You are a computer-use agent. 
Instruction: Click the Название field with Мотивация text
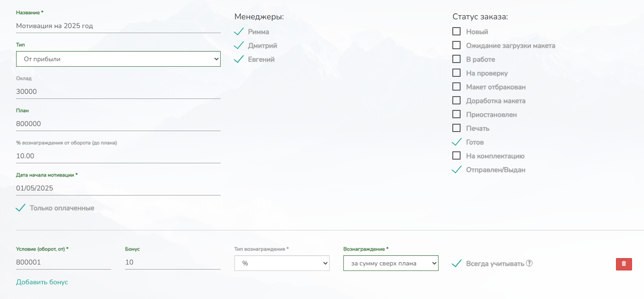[118, 26]
